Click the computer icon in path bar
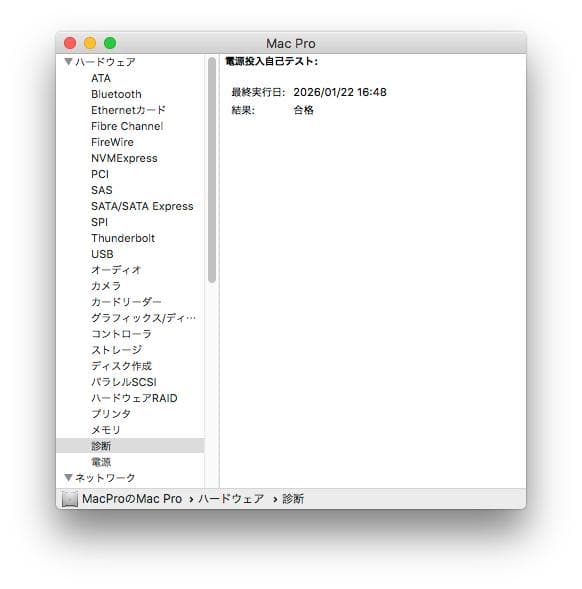 click(70, 499)
